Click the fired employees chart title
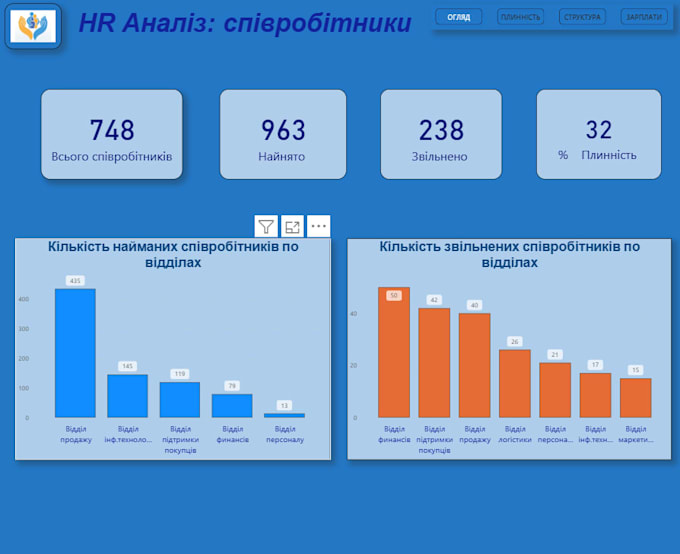Screen dimensions: 680x554 point(510,254)
